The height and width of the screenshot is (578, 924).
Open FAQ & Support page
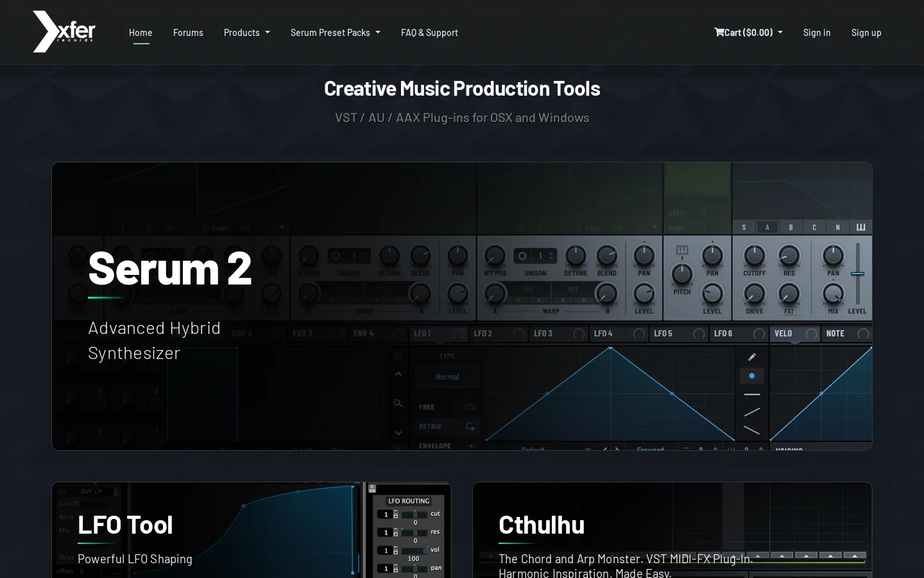pyautogui.click(x=429, y=32)
